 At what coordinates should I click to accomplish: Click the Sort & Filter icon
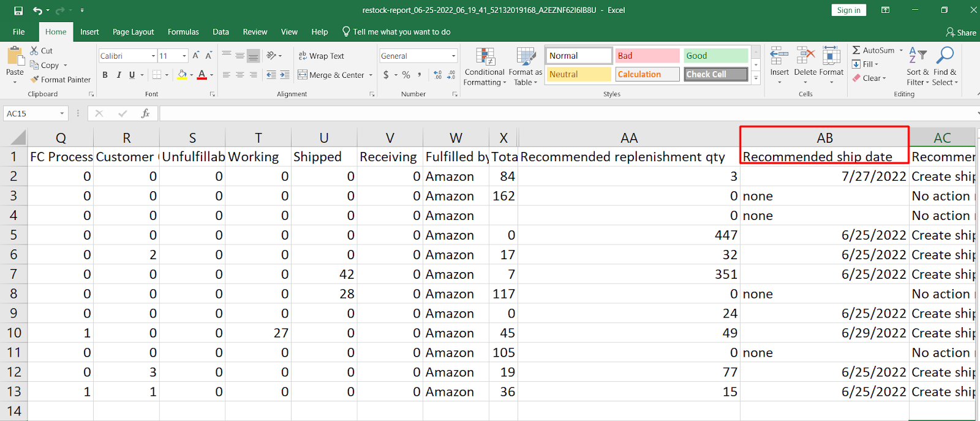click(x=918, y=67)
